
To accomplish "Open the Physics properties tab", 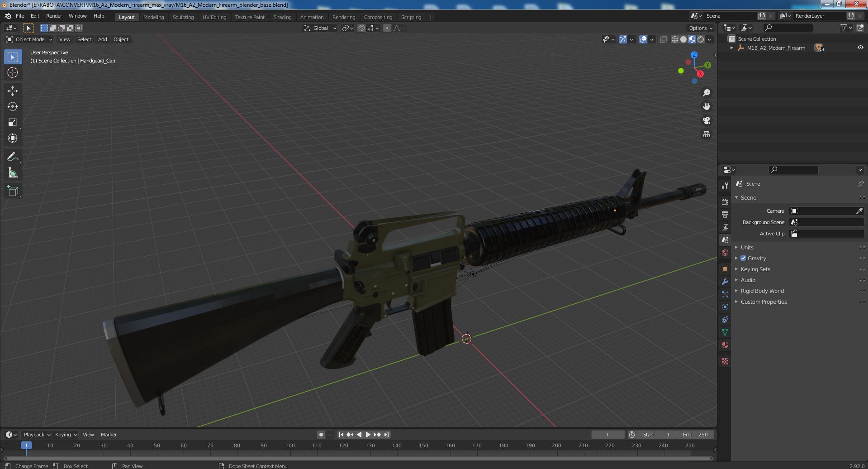I will (725, 307).
